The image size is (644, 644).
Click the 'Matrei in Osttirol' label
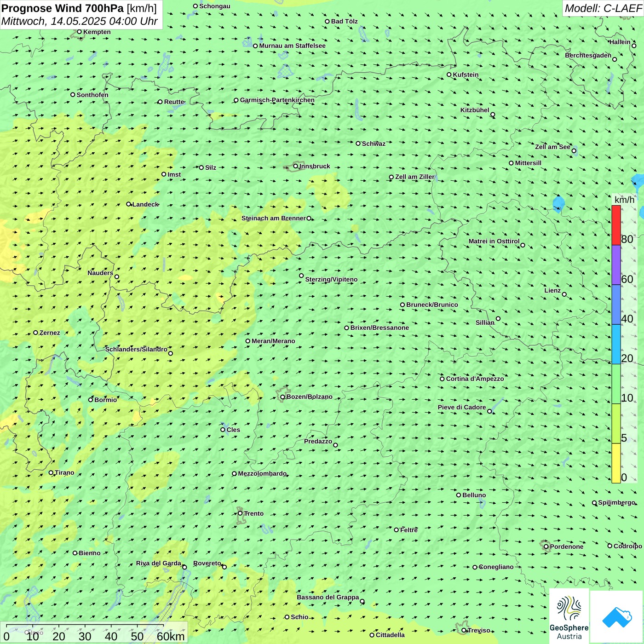(x=494, y=241)
